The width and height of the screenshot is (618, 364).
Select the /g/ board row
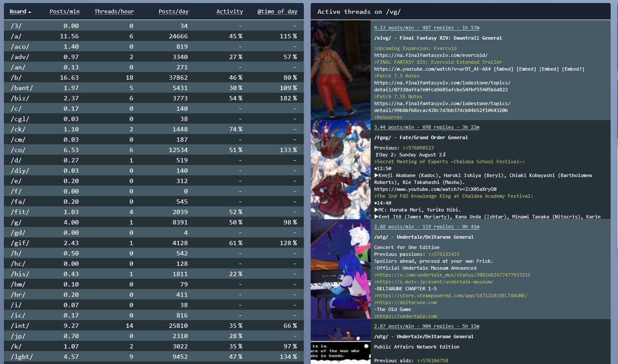154,222
